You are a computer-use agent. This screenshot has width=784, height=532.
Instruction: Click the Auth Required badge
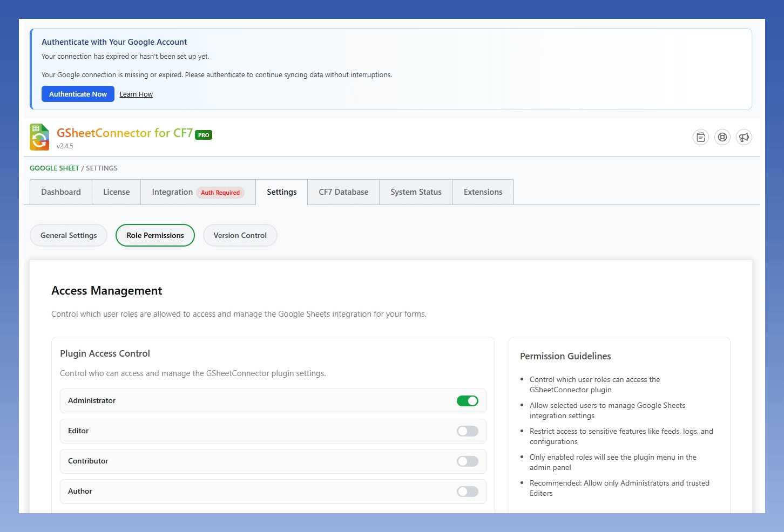[x=220, y=193]
